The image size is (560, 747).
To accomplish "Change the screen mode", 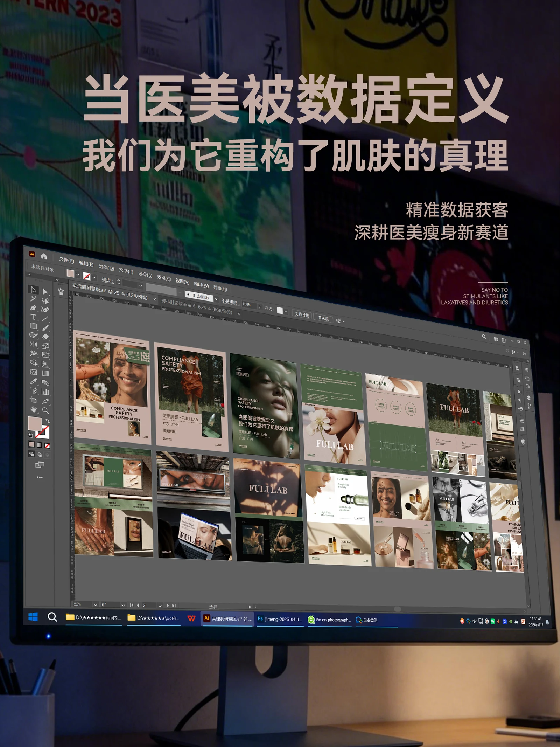I will point(40,465).
